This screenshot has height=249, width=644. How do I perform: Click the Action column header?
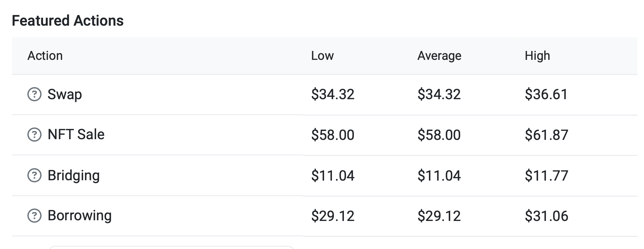(x=45, y=56)
